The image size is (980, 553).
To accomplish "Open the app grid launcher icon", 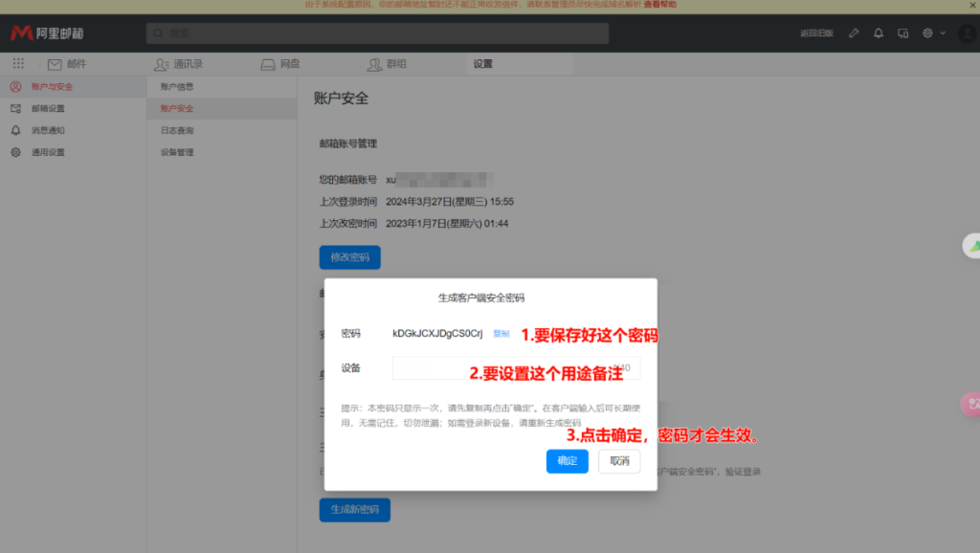I will [x=18, y=64].
